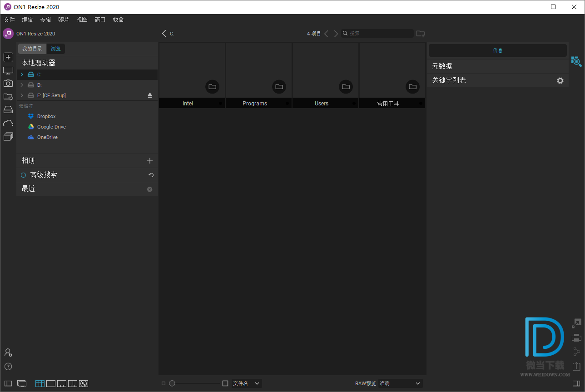Screen dimensions: 585x392
Task: Select the Intel folder thumbnail
Action: coord(192,75)
